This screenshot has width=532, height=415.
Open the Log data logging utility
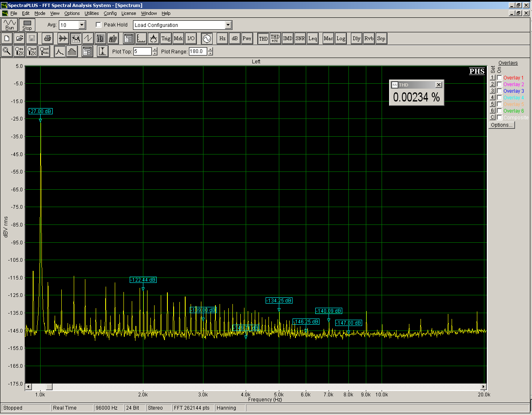pos(341,39)
